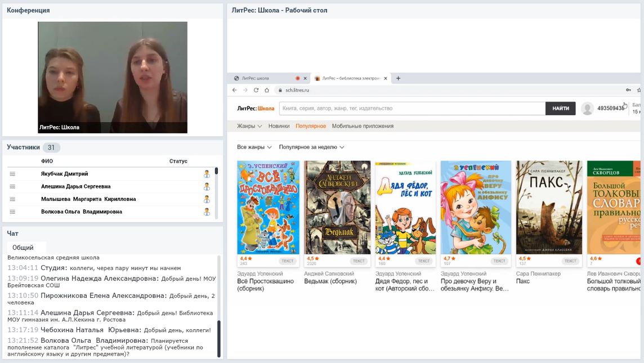Open a new browser tab

pyautogui.click(x=398, y=78)
